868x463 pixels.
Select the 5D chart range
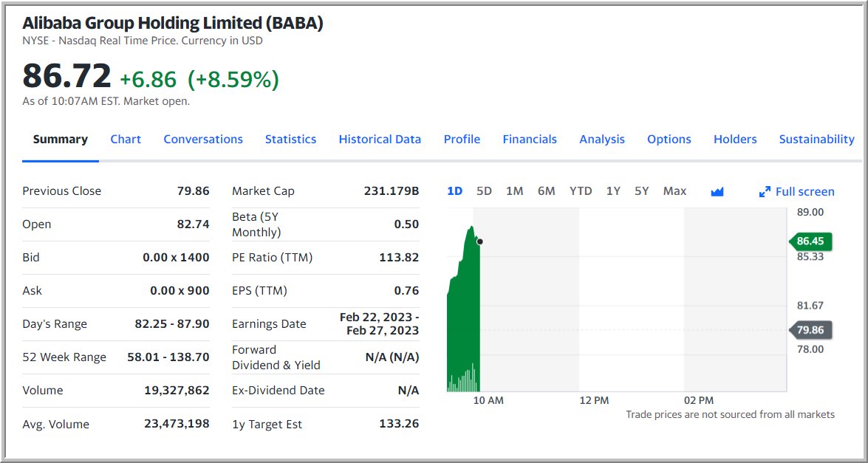tap(484, 191)
